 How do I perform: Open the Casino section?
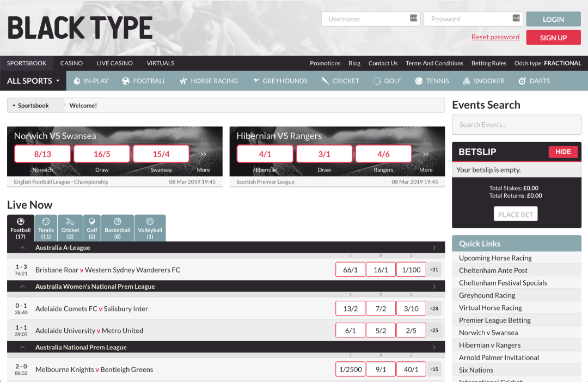pyautogui.click(x=72, y=63)
